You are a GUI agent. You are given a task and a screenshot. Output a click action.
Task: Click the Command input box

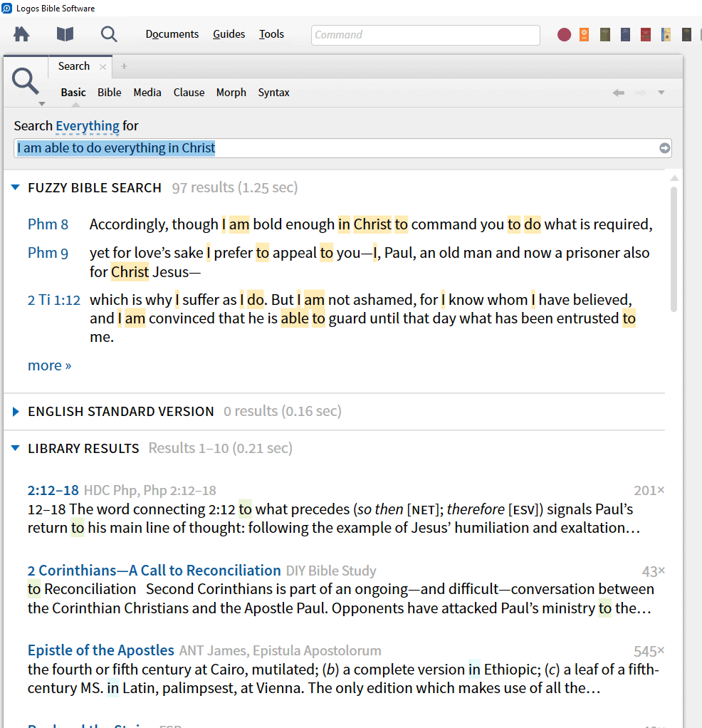(426, 35)
